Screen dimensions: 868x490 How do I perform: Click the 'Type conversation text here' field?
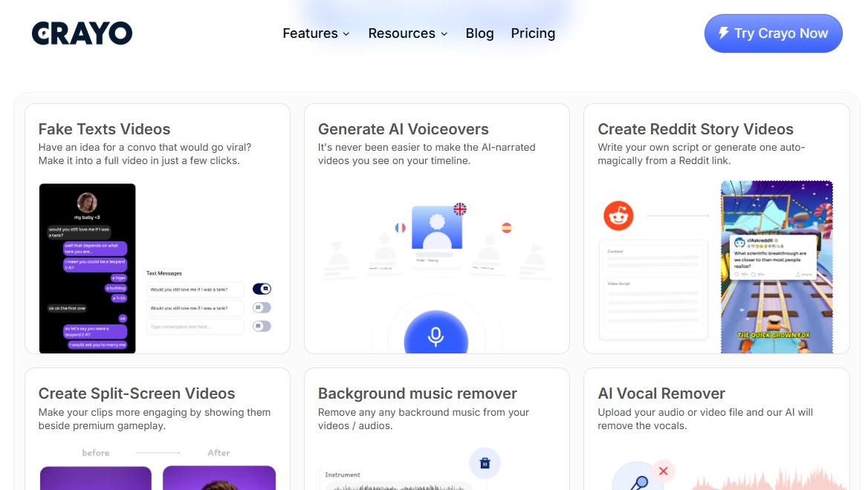195,327
